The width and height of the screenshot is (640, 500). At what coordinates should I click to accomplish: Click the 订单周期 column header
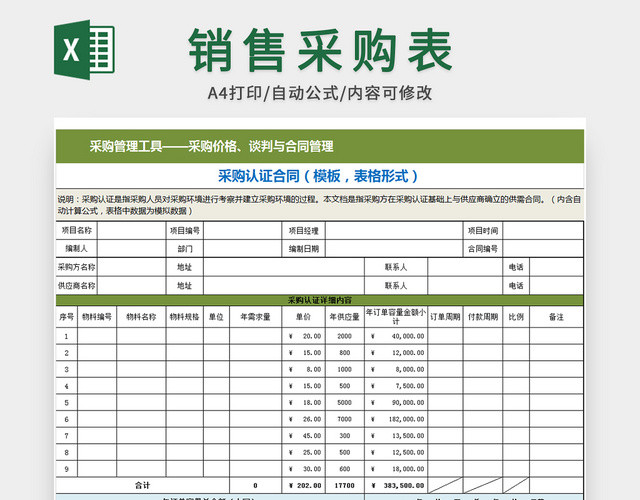[x=445, y=317]
